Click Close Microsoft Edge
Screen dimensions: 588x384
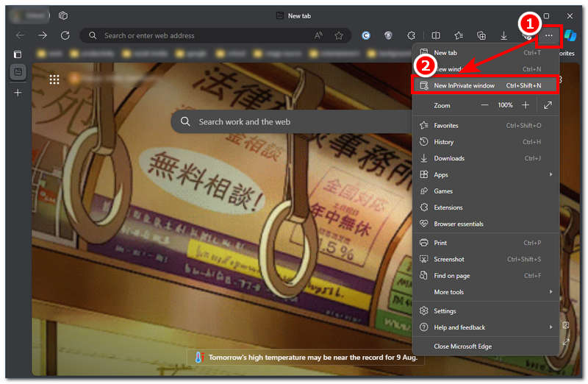click(462, 346)
